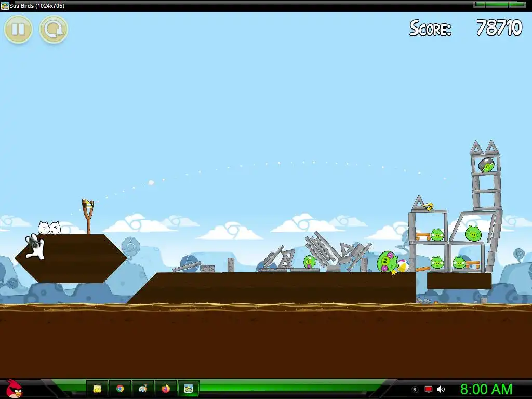The width and height of the screenshot is (532, 399).
Task: Open the red angry bird start button
Action: (x=14, y=389)
